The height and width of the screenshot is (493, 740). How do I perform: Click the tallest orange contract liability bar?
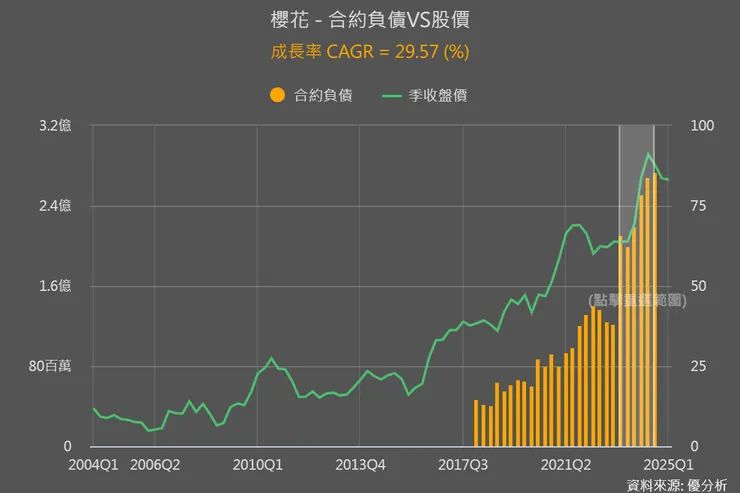click(655, 310)
